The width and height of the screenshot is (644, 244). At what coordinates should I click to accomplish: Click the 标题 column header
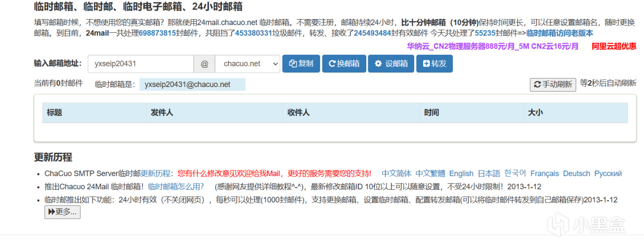[x=95, y=113]
